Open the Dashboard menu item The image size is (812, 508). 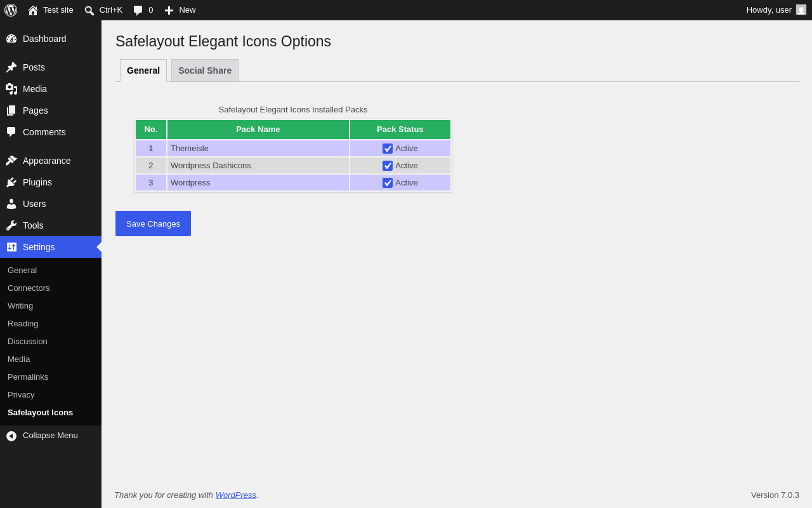[51, 39]
